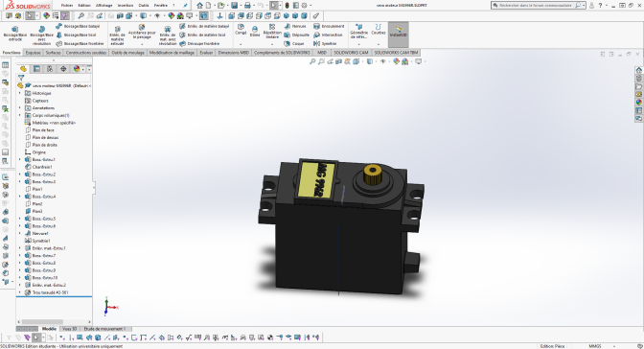This screenshot has height=349, width=644.
Task: Open Assistance pour le perçage
Action: [x=142, y=33]
